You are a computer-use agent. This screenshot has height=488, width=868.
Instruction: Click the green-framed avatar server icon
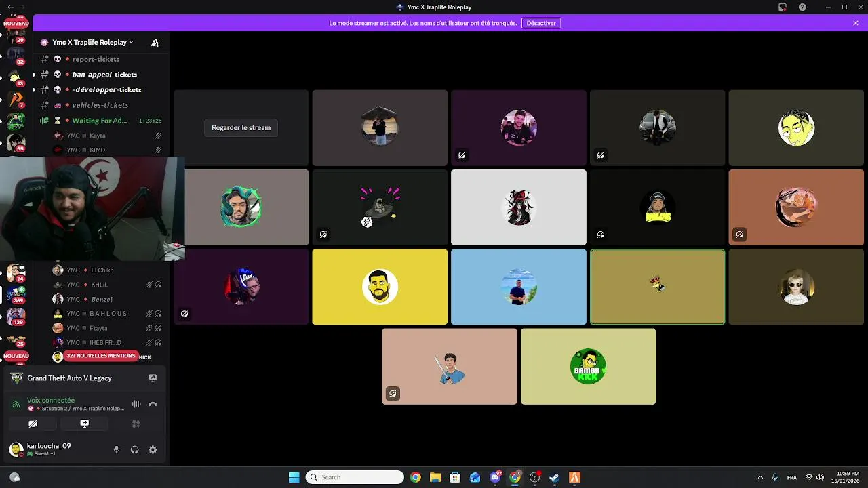pos(16,122)
